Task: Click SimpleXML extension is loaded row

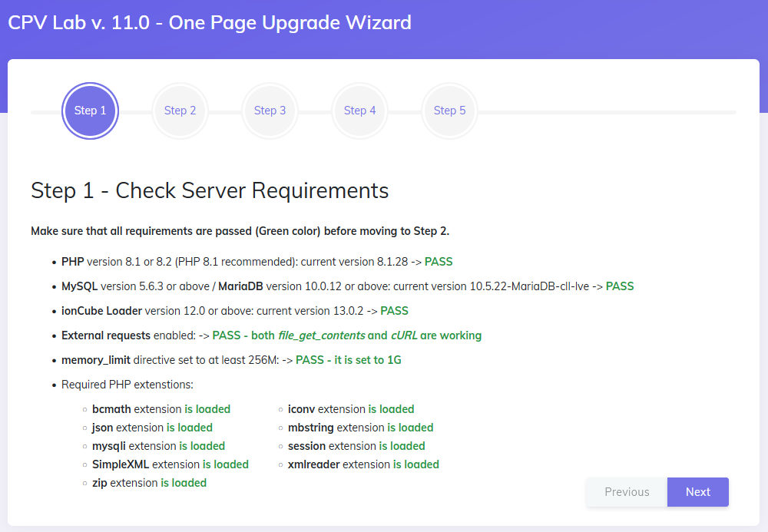Action: tap(170, 464)
